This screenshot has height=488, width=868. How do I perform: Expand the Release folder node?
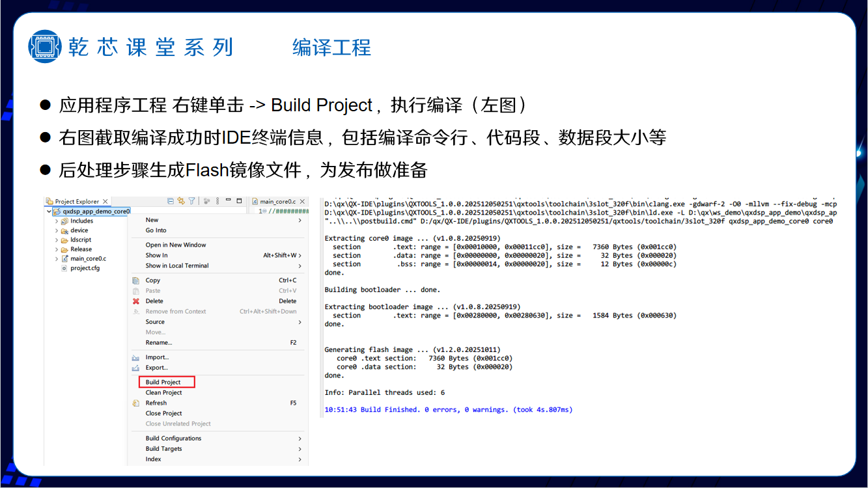tap(57, 249)
